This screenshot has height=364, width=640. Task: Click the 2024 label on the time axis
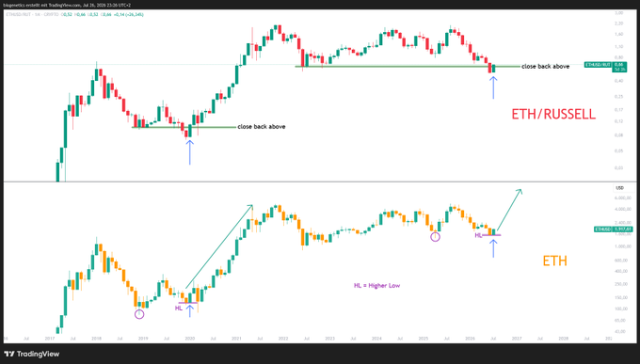coord(376,339)
